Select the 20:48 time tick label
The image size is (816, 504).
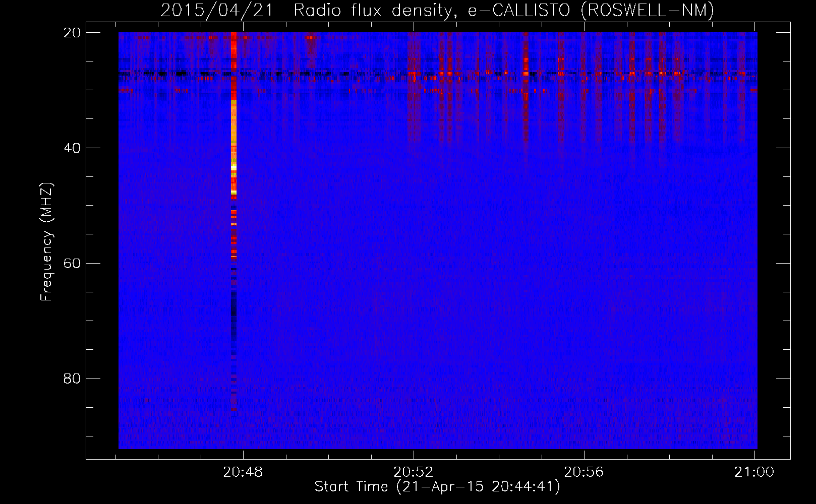point(243,472)
